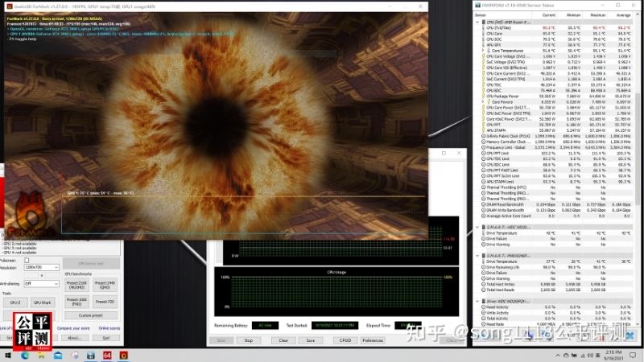Click the icon beside DRAM Read Bandwidth
Image resolution: width=644 pixels, height=362 pixels.
484,204
